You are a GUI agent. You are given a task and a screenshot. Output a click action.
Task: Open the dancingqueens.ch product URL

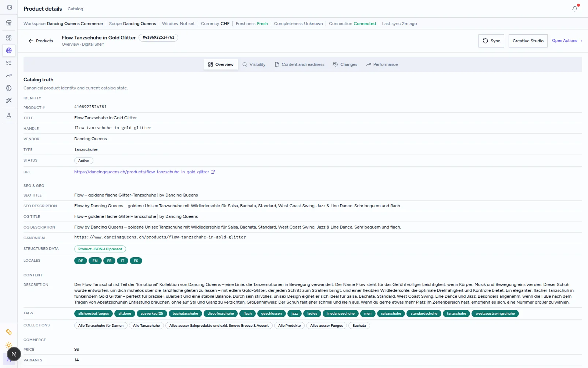[141, 172]
